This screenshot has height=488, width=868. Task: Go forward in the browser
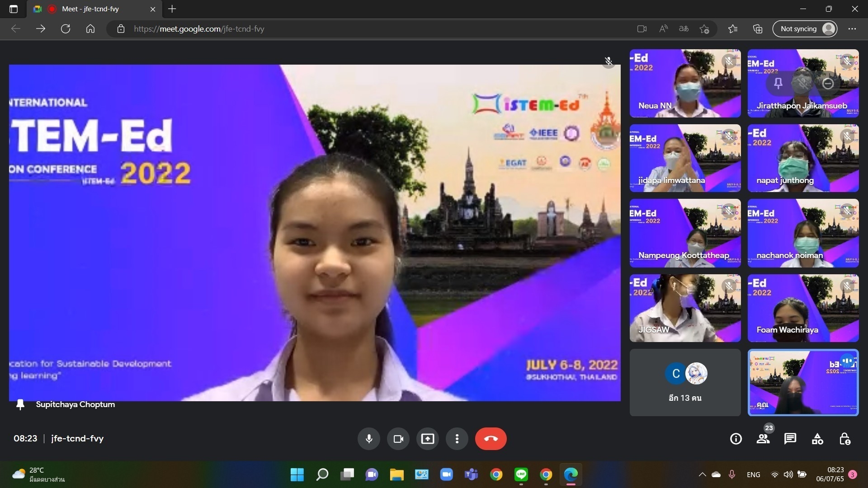(x=41, y=29)
